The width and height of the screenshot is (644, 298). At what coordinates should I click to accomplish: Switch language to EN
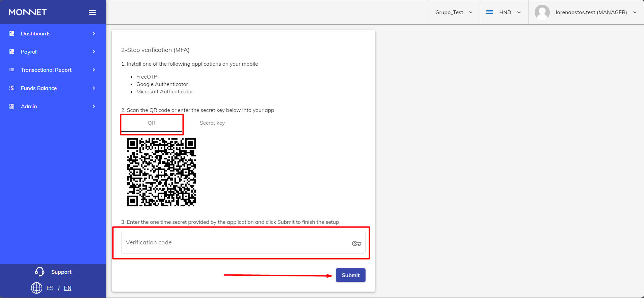click(68, 288)
